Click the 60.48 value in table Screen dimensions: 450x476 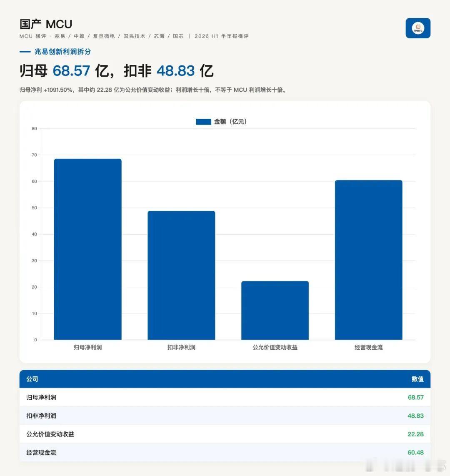point(415,452)
